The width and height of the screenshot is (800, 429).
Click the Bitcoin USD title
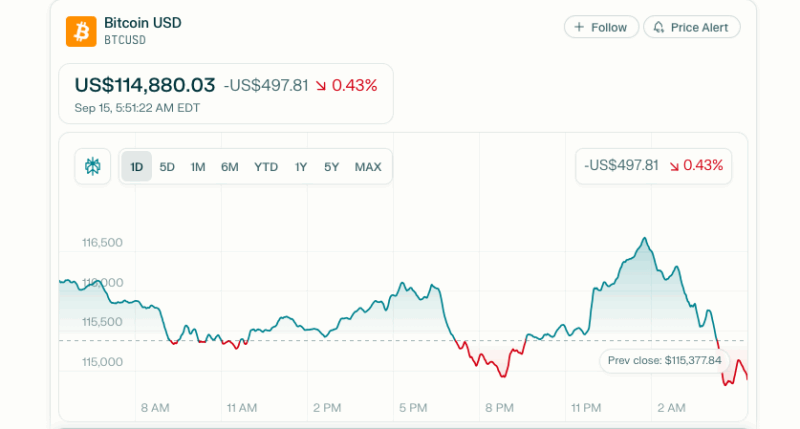click(143, 22)
